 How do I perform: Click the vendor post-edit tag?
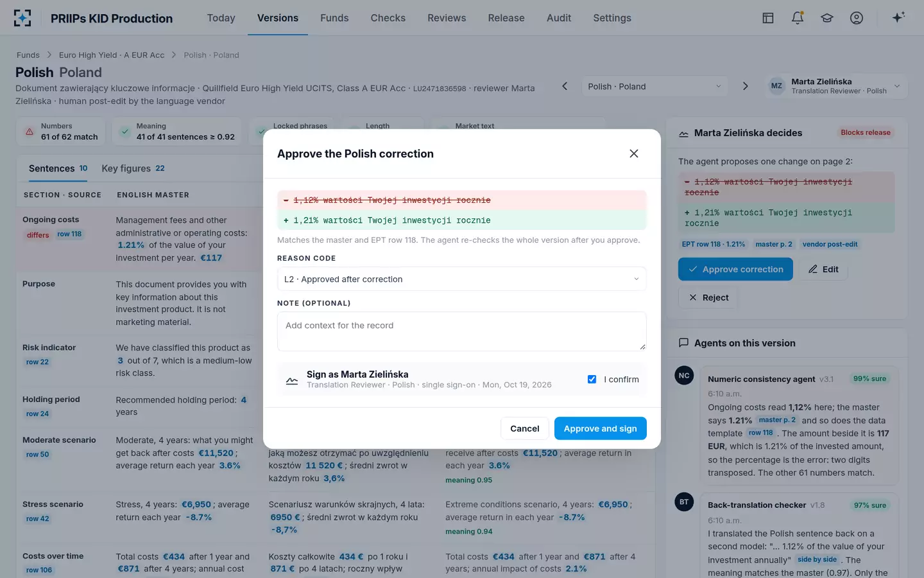pyautogui.click(x=830, y=244)
